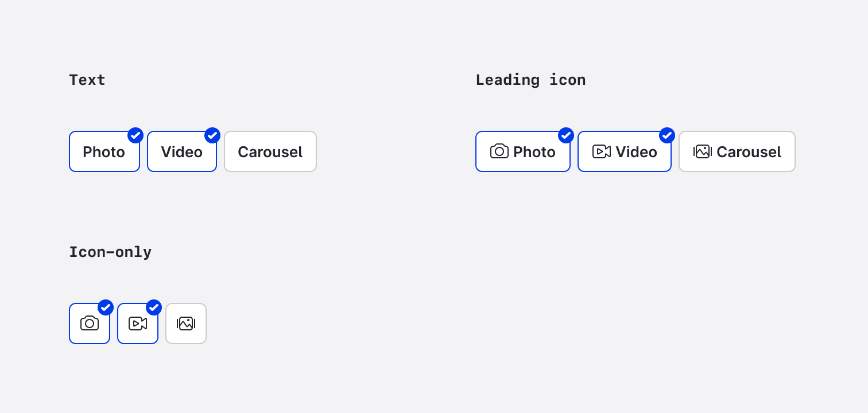
Task: Click the checkmark badge on the Photo text chip
Action: (x=135, y=135)
